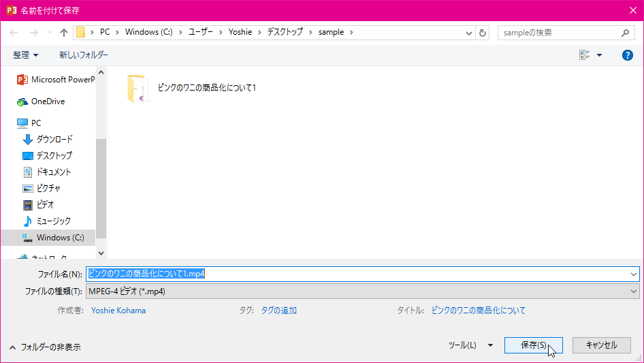Open the ファイルの種類 MPEG-4 combo box

click(x=363, y=291)
